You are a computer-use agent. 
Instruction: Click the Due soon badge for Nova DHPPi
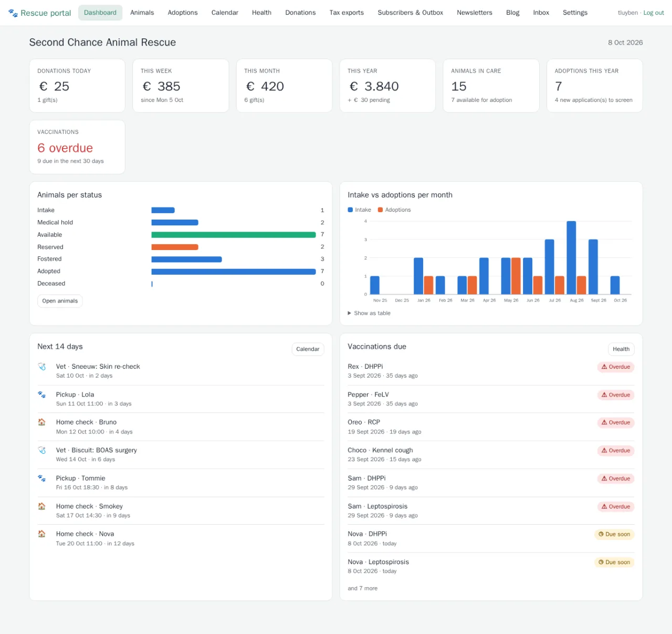(x=614, y=535)
